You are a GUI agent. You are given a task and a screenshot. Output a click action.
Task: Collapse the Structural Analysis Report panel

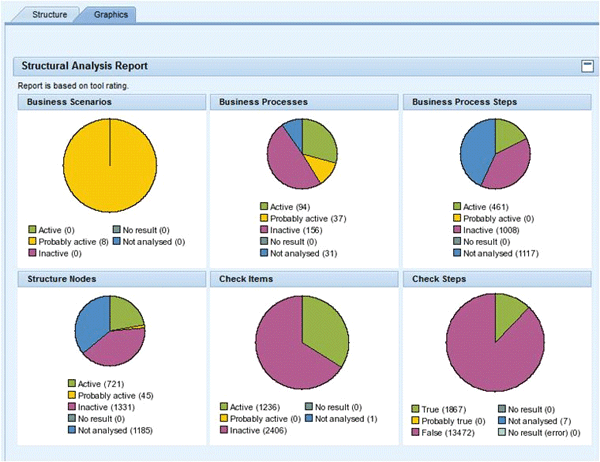coord(587,66)
